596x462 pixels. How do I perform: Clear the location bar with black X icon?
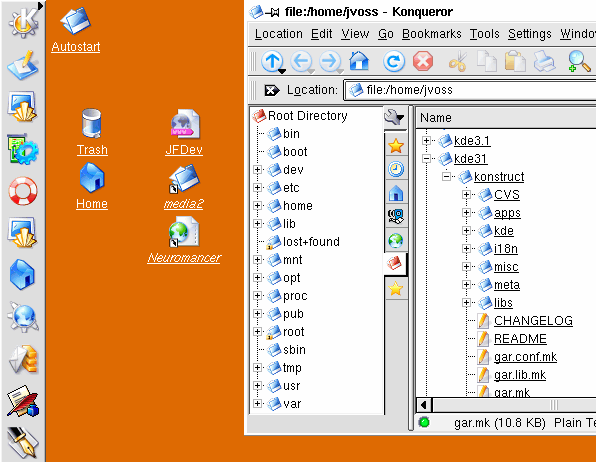pos(272,90)
